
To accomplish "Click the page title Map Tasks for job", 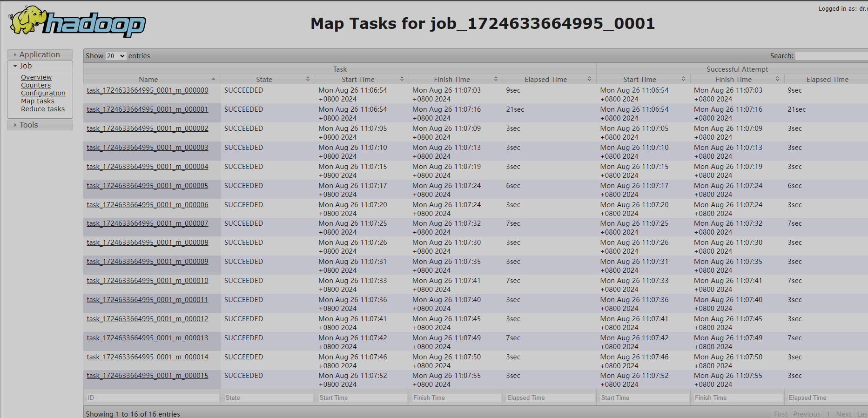I will tap(483, 23).
